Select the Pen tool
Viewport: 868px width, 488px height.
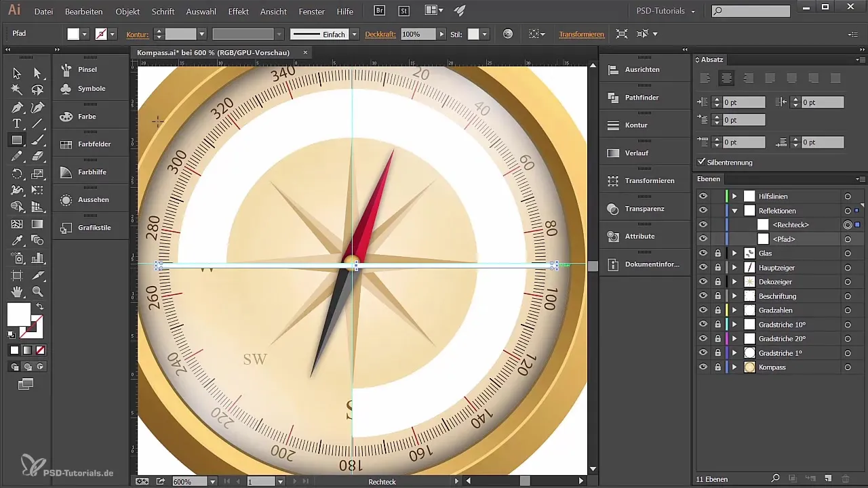(x=17, y=107)
